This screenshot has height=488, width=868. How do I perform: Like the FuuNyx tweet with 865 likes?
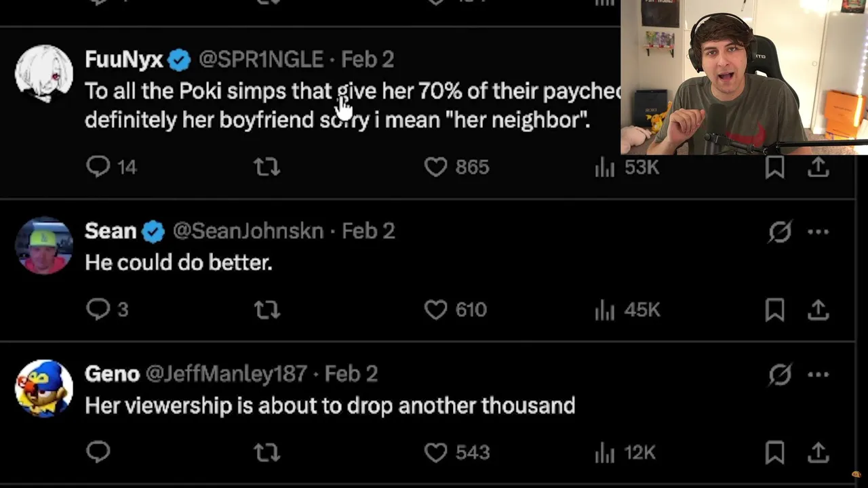tap(436, 167)
